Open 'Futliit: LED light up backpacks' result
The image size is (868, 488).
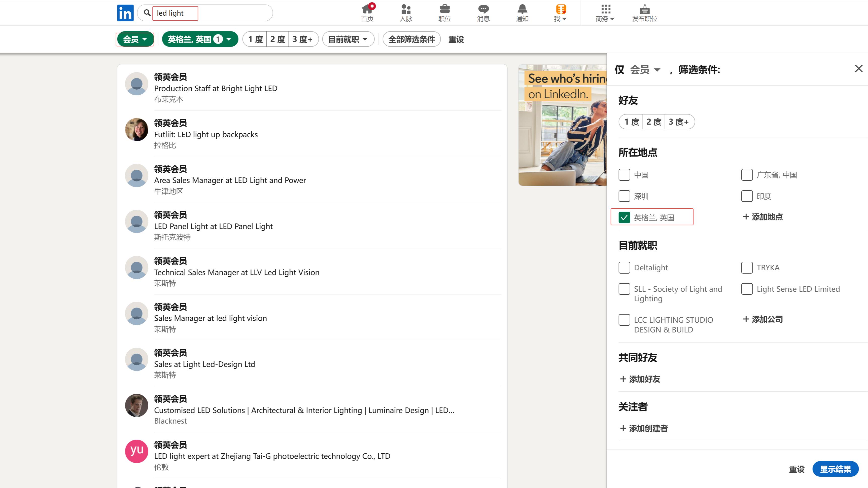pos(206,135)
